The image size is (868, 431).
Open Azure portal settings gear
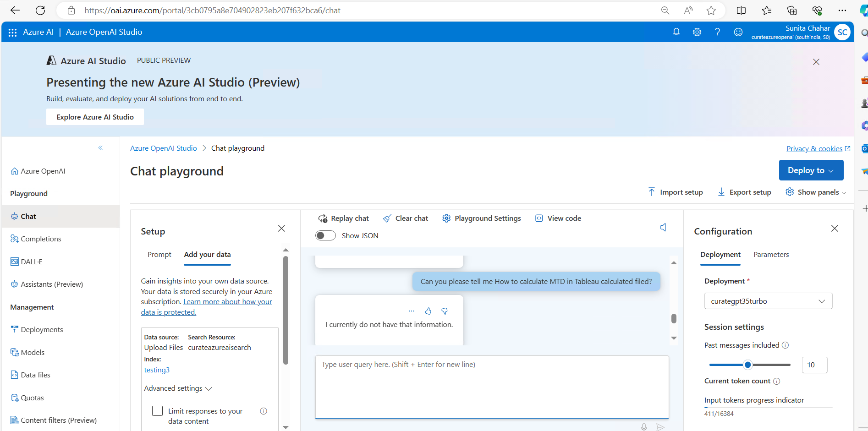[x=697, y=32]
